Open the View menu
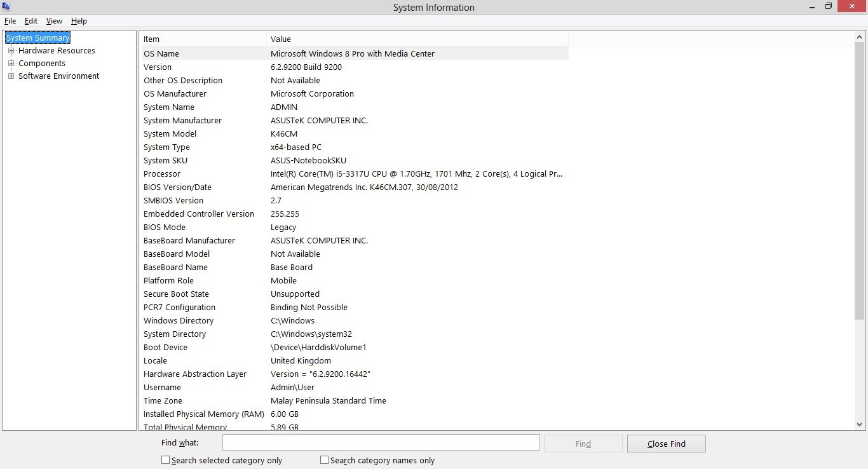This screenshot has width=868, height=469. [54, 21]
